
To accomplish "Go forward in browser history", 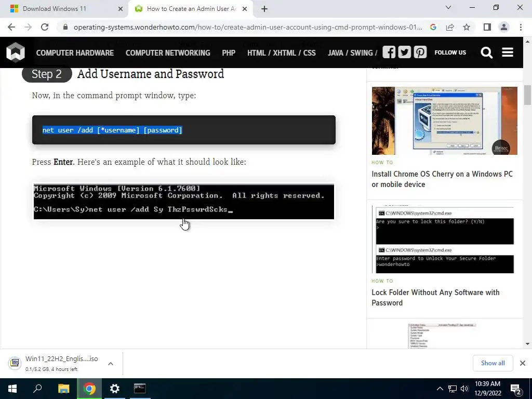I will pyautogui.click(x=28, y=27).
